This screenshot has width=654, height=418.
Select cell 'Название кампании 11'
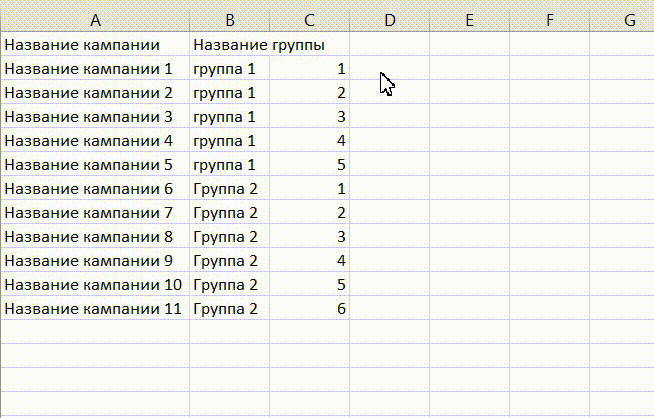coord(95,309)
